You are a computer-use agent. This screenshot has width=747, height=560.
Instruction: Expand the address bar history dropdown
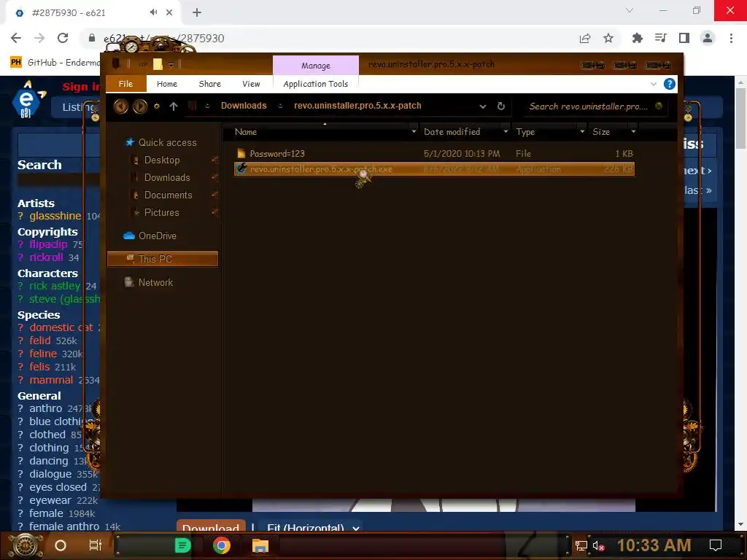(x=483, y=106)
